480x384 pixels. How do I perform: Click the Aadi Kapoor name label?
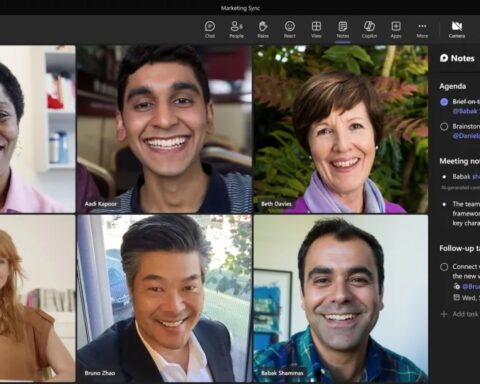pyautogui.click(x=101, y=204)
